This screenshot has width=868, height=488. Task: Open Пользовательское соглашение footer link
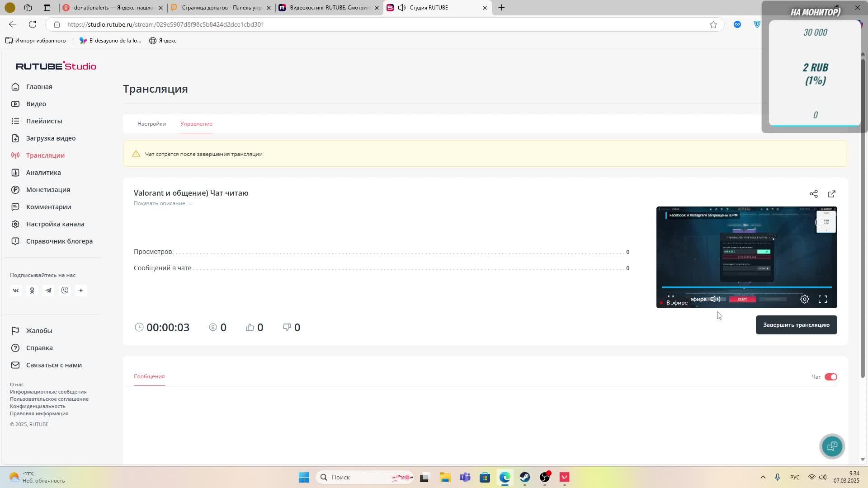[x=49, y=399]
